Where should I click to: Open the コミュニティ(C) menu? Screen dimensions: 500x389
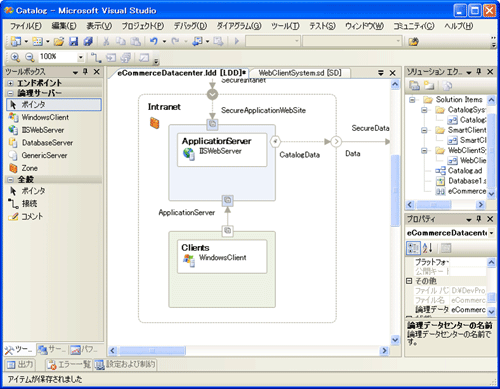[414, 26]
